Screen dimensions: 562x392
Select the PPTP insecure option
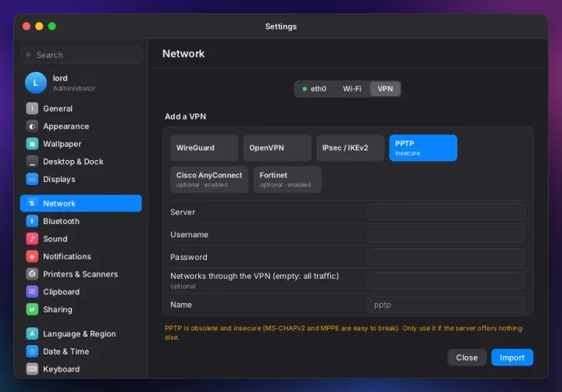[x=423, y=148]
